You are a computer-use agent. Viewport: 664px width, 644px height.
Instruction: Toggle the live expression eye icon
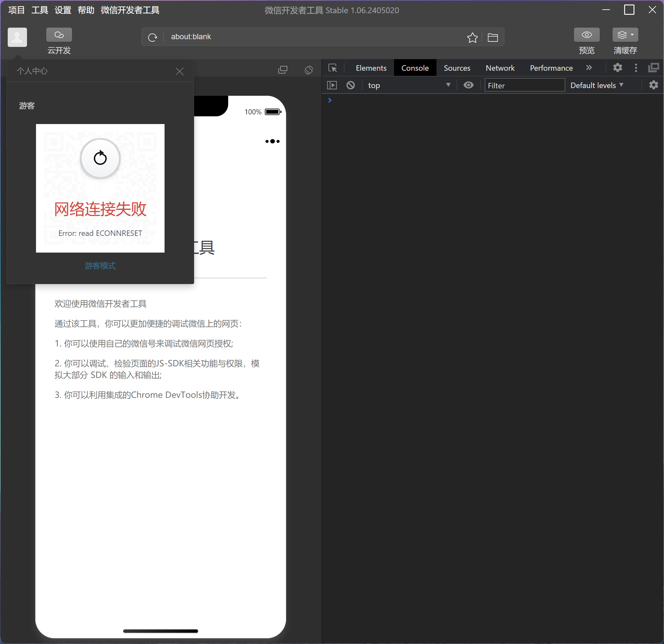tap(468, 85)
